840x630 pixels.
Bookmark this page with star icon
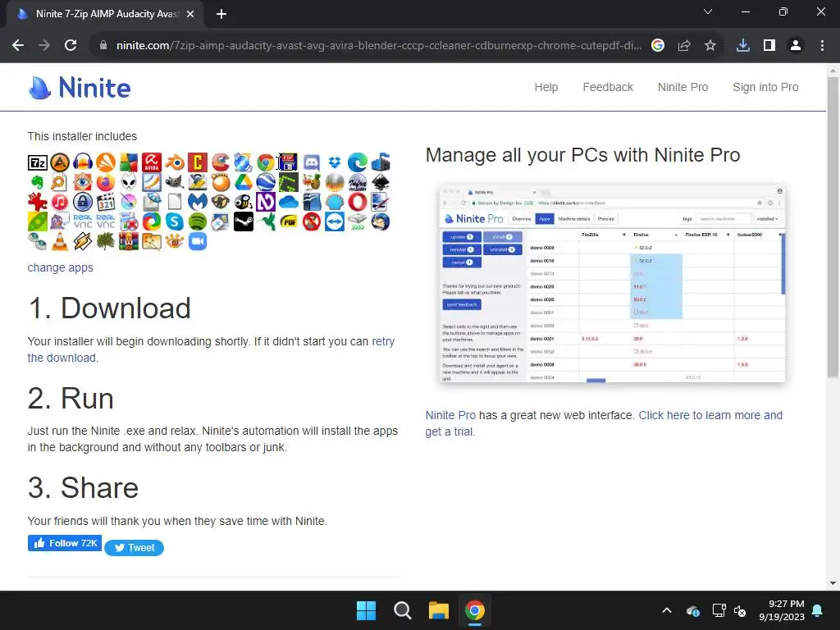pyautogui.click(x=710, y=46)
